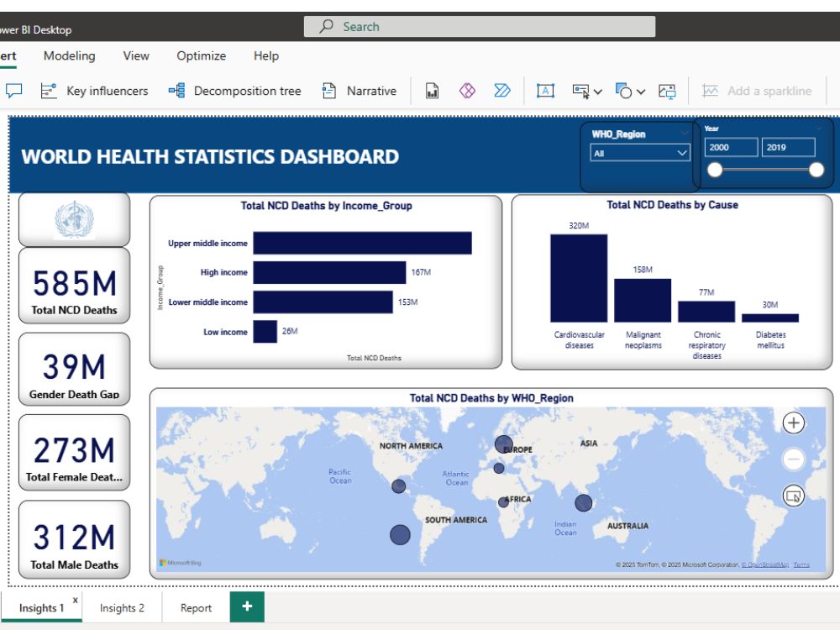Click the Power Apps visual icon
Image resolution: width=840 pixels, height=630 pixels.
coord(467,90)
